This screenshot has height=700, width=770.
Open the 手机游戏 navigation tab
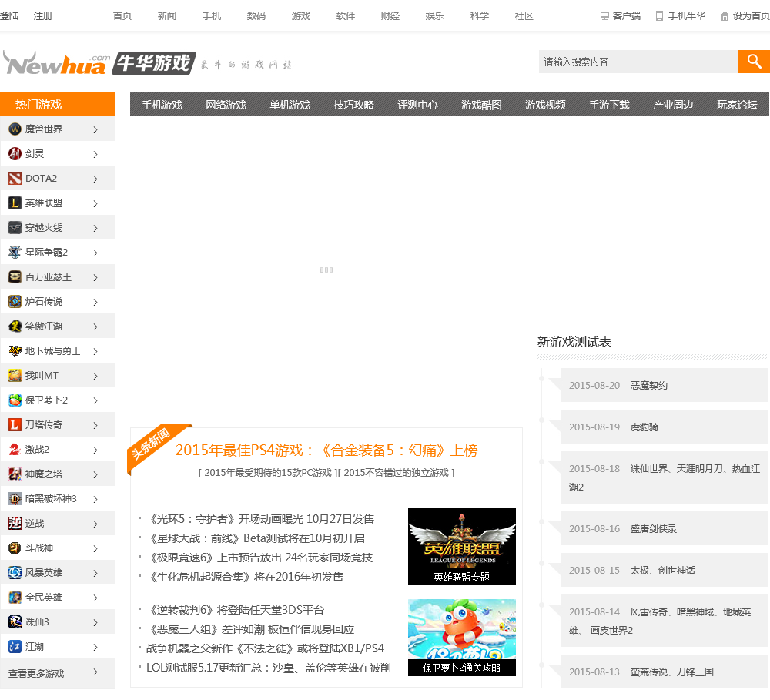[162, 105]
